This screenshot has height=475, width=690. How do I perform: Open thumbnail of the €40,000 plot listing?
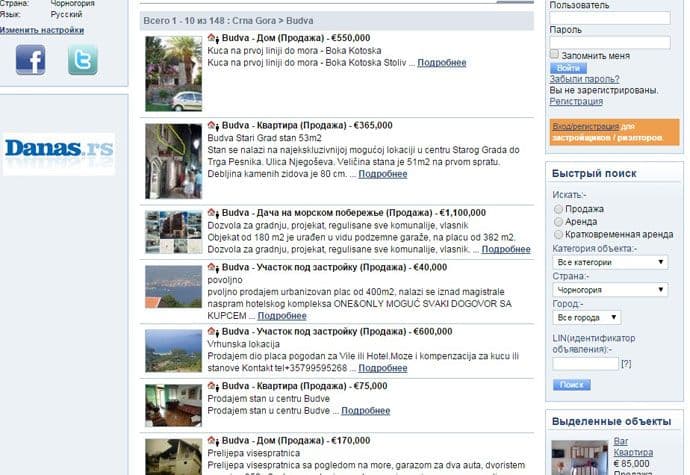(x=174, y=287)
